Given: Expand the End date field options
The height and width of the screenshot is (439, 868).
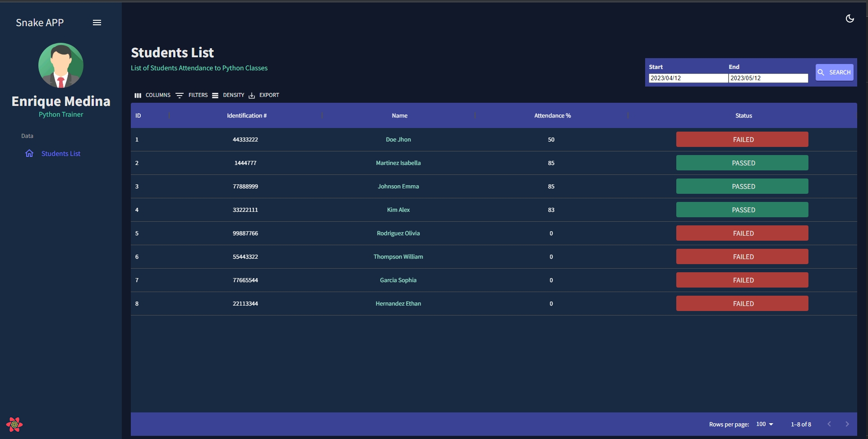Looking at the screenshot, I should [768, 78].
